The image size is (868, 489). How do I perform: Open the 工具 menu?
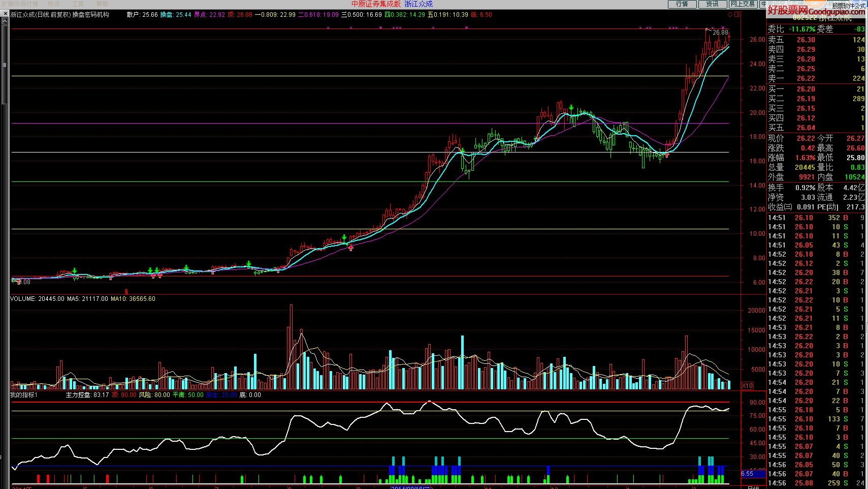[x=78, y=4]
